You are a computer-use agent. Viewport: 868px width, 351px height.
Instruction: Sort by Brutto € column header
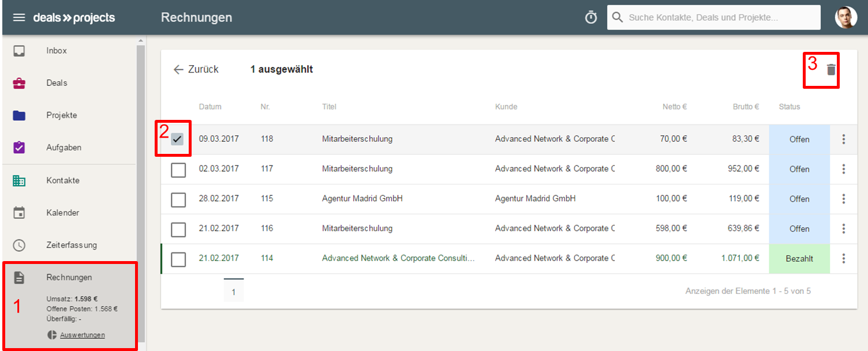(744, 107)
